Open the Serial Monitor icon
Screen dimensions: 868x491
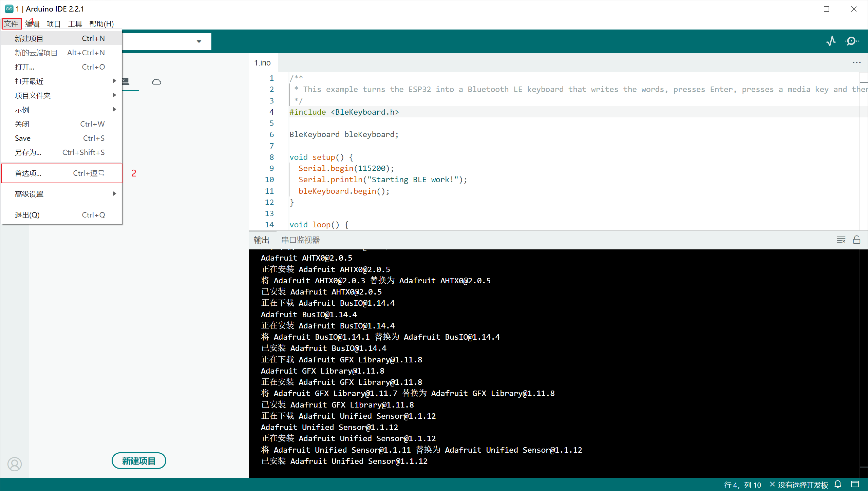[852, 41]
